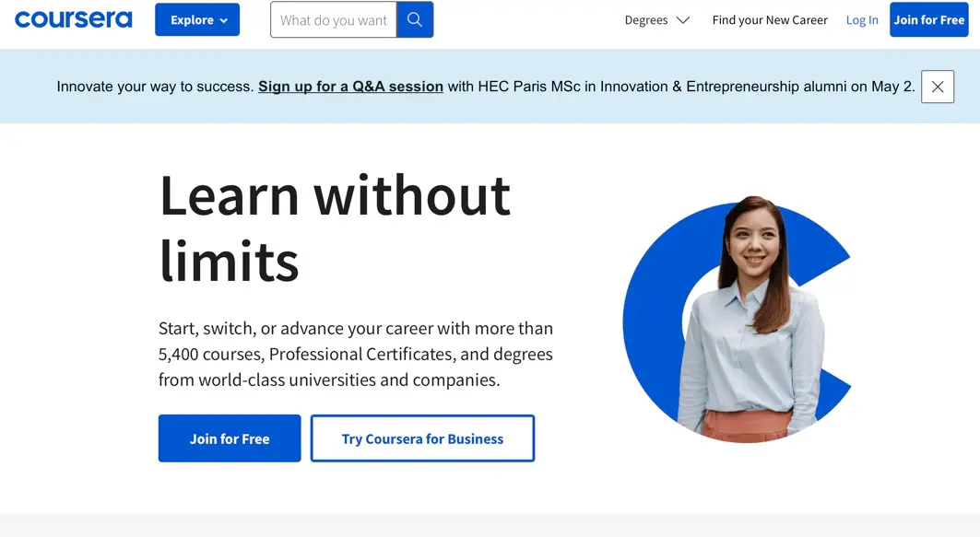Open the Degrees dropdown arrow
980x537 pixels.
tap(682, 19)
